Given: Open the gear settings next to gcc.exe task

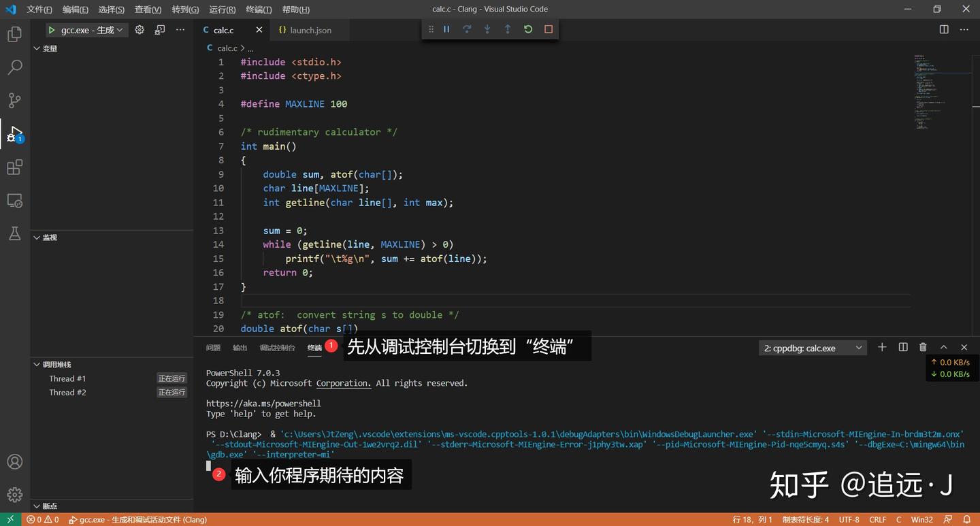Looking at the screenshot, I should click(x=139, y=30).
